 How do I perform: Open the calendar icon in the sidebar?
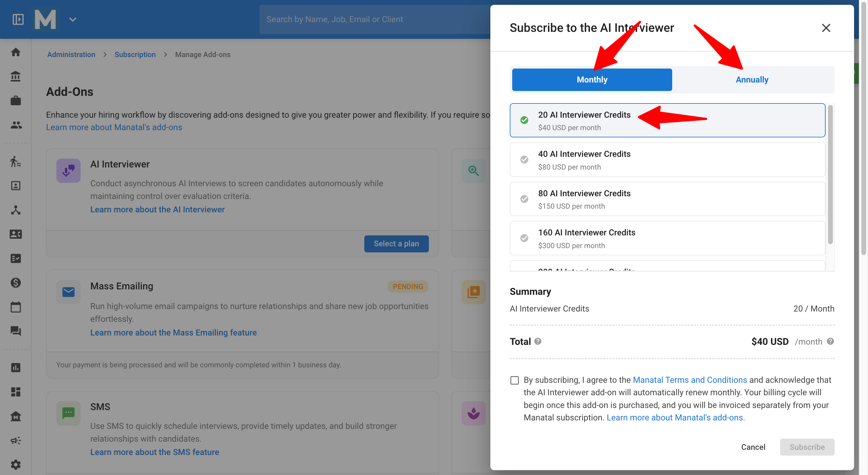tap(15, 307)
